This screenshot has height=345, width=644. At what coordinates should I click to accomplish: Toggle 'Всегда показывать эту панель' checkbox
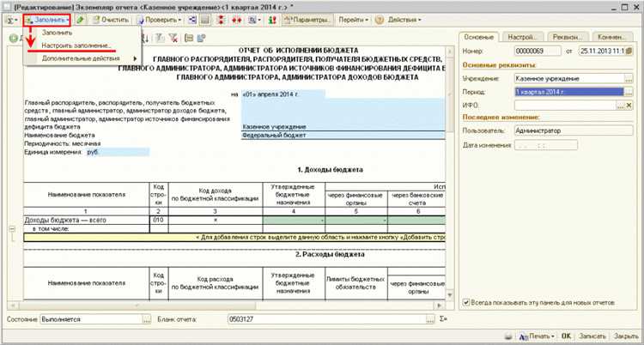465,302
